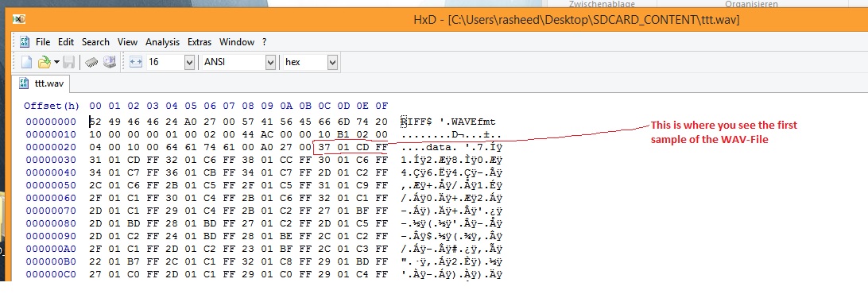Click the Offset(h) column header
The image size is (868, 298).
52,106
